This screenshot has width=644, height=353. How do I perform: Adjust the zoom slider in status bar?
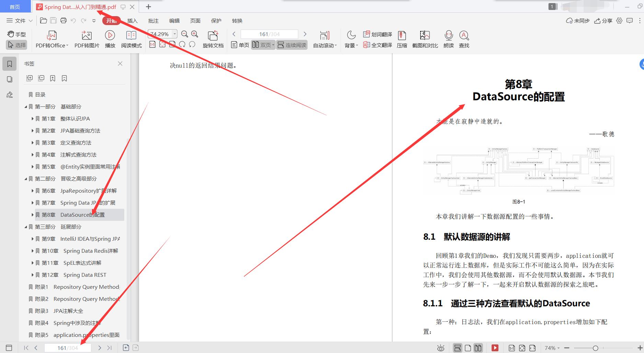(x=595, y=348)
